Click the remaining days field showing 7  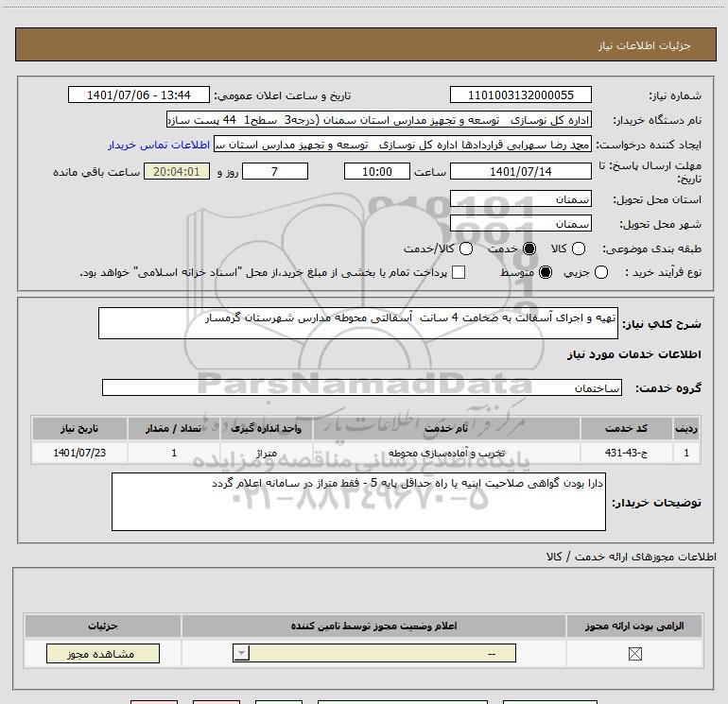coord(275,171)
